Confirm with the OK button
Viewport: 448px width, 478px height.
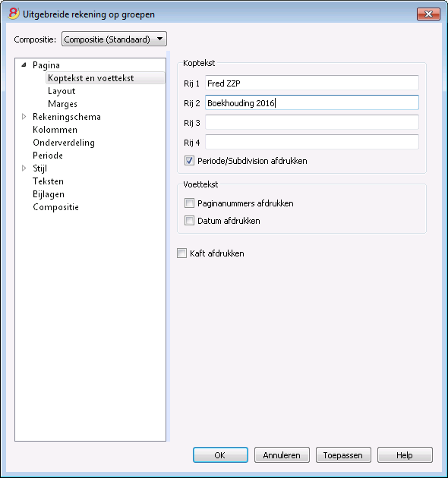tap(220, 454)
